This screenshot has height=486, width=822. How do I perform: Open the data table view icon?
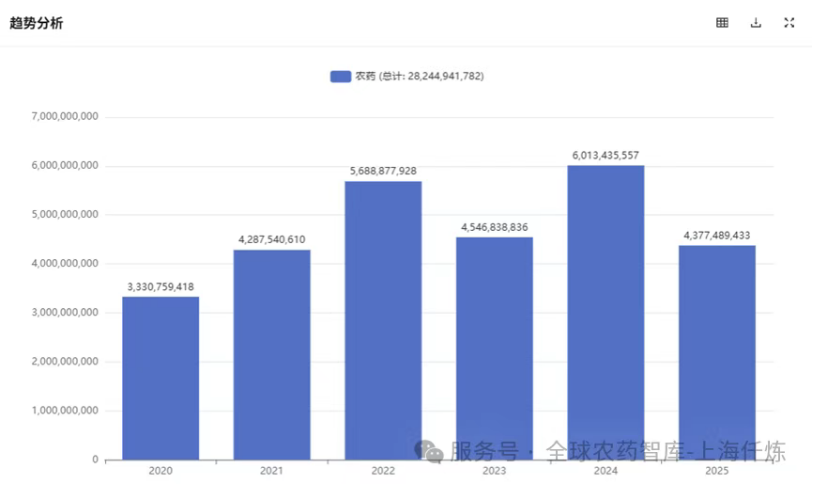coord(722,23)
